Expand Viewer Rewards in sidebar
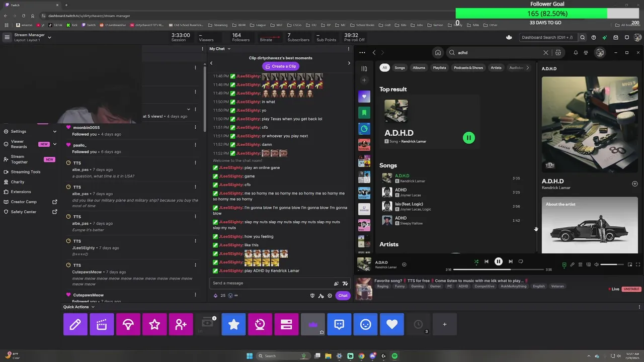Viewport: 644px width, 362px height. tap(31, 144)
